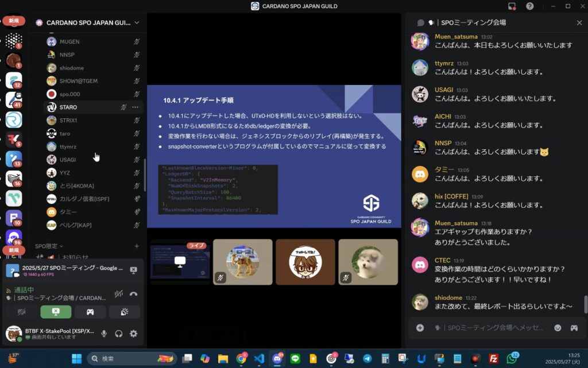Mute microphone in user panel
588x368 pixels.
[x=104, y=334]
